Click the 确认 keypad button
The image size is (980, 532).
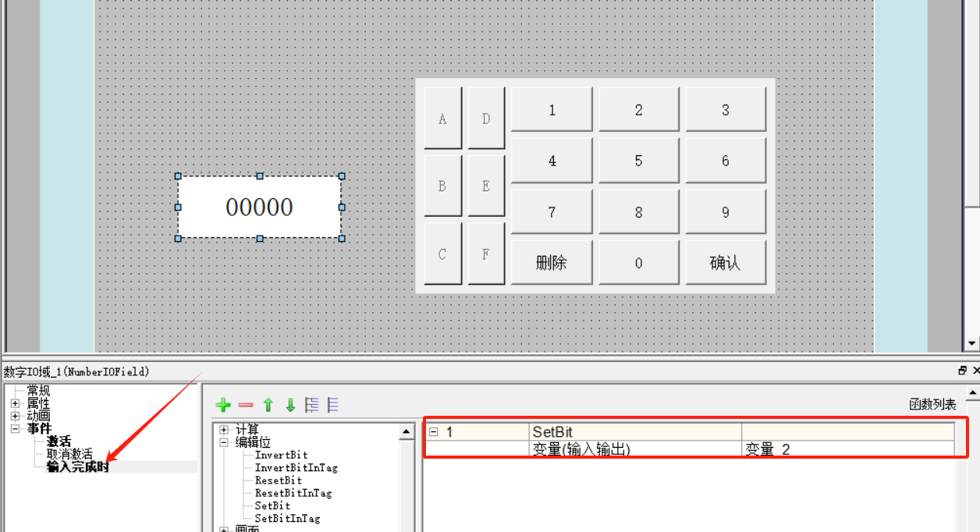[725, 262]
